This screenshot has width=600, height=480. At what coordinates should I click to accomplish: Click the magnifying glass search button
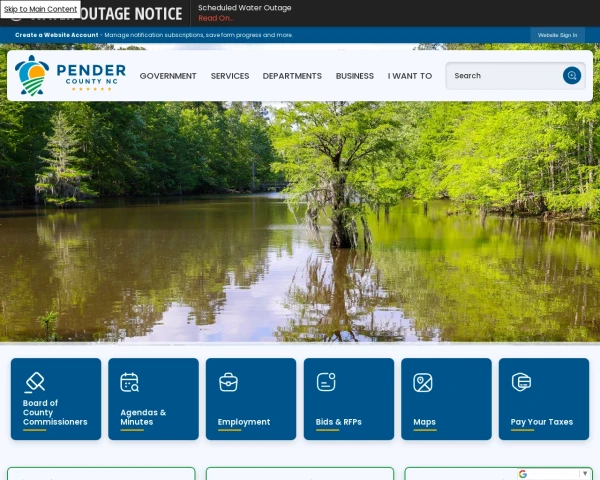point(571,75)
